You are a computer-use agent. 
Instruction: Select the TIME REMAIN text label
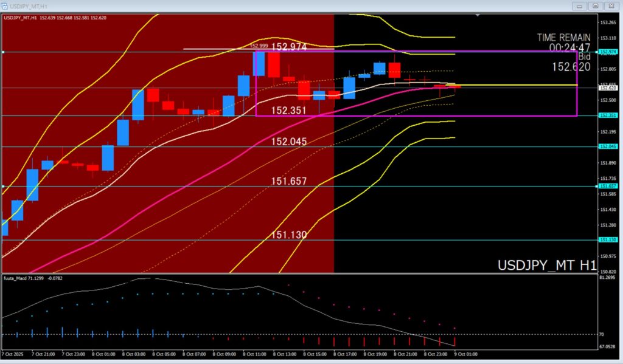563,37
